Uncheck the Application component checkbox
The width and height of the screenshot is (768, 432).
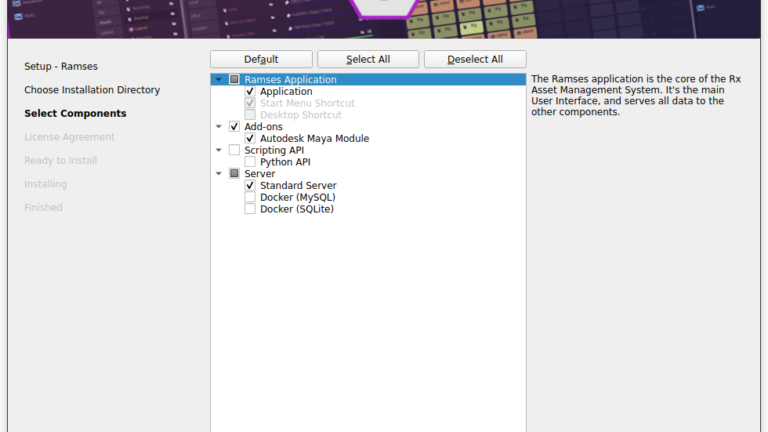250,92
